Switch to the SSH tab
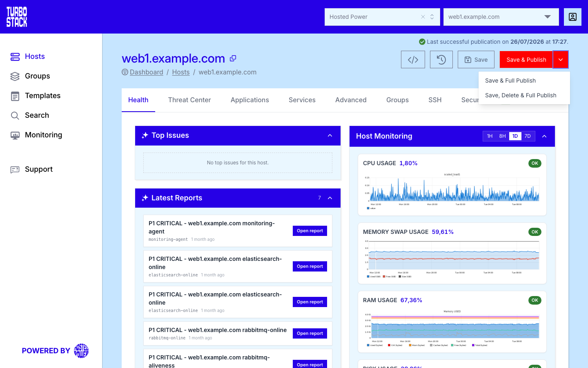Image resolution: width=588 pixels, height=368 pixels. pyautogui.click(x=435, y=100)
